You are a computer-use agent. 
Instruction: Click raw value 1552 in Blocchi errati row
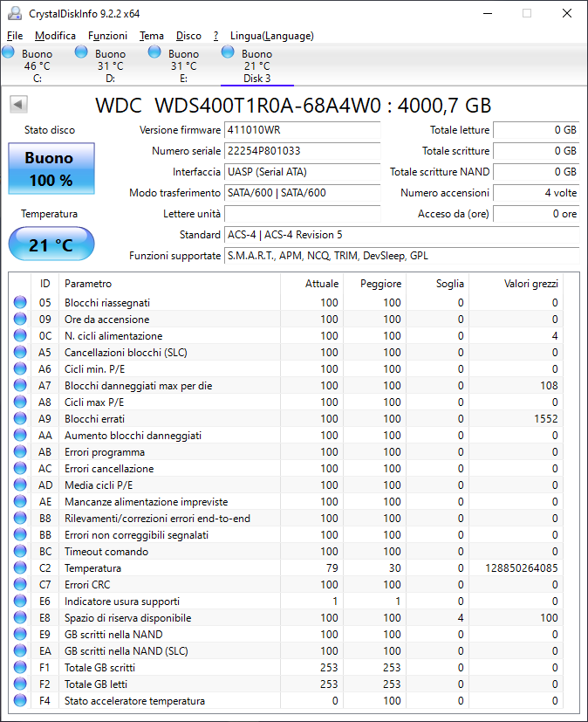point(545,419)
